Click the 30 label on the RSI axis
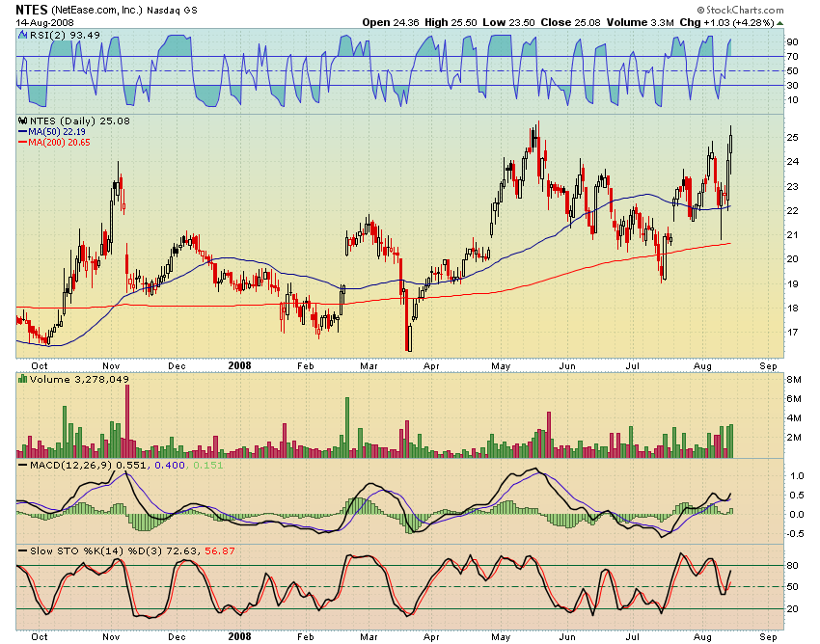Image resolution: width=820 pixels, height=644 pixels. point(792,85)
